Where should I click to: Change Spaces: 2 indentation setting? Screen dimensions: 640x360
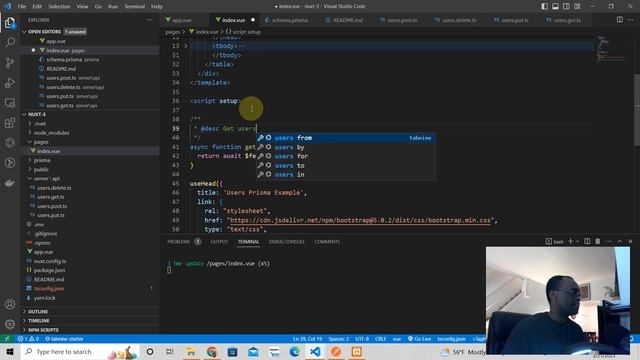click(x=338, y=339)
